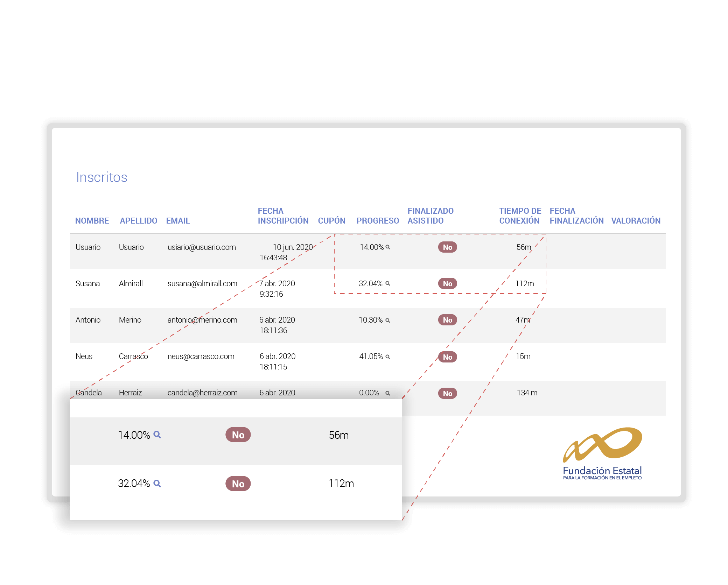
Task: Click connection time 47m
Action: pyautogui.click(x=523, y=320)
